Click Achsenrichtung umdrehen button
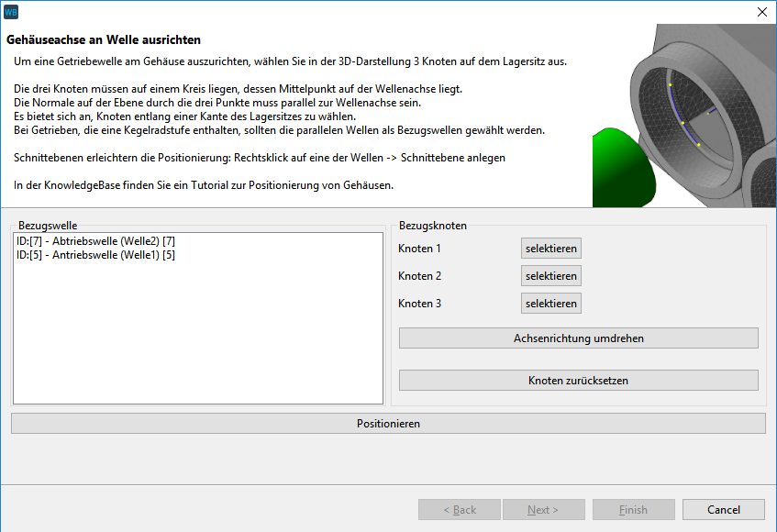777x532 pixels. click(578, 338)
